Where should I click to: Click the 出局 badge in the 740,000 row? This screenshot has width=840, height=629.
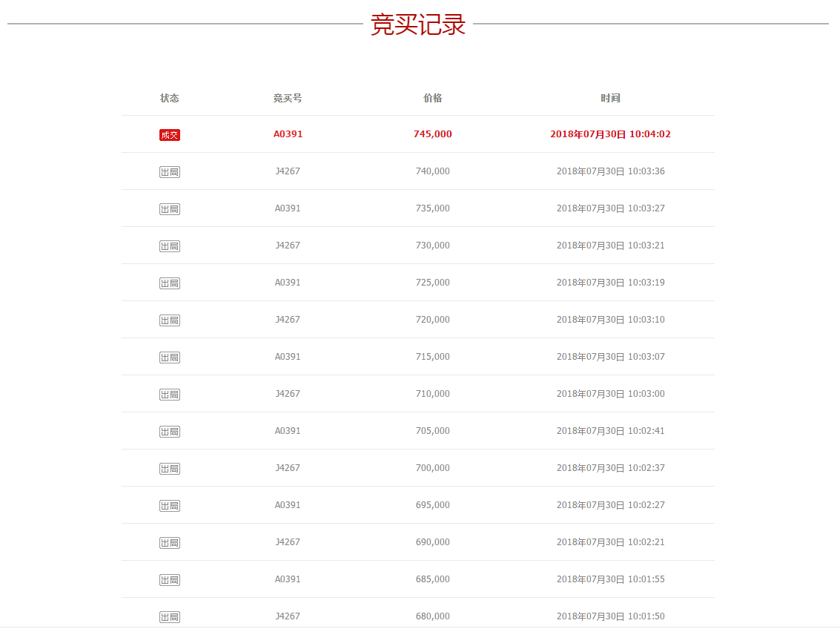pos(169,172)
